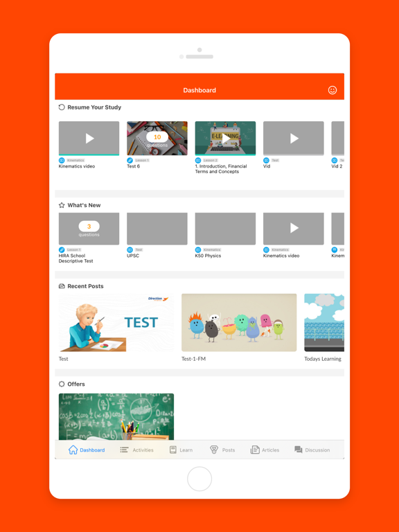Open the chalkboard offer image
The width and height of the screenshot is (399, 532).
(116, 416)
